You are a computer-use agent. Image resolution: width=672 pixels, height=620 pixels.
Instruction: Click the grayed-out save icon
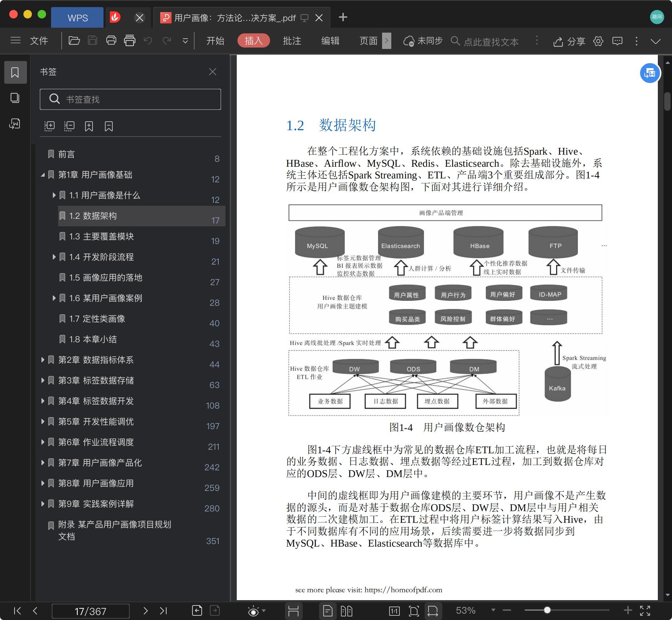93,40
